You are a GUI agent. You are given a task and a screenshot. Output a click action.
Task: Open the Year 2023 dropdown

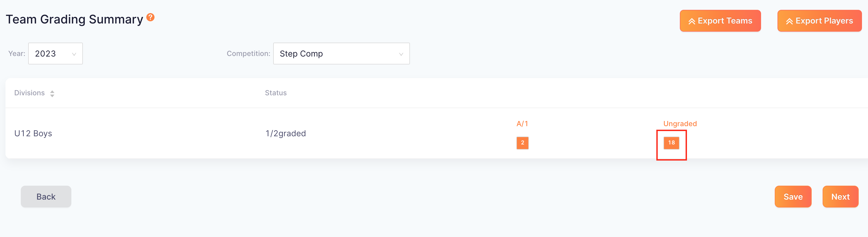(56, 54)
